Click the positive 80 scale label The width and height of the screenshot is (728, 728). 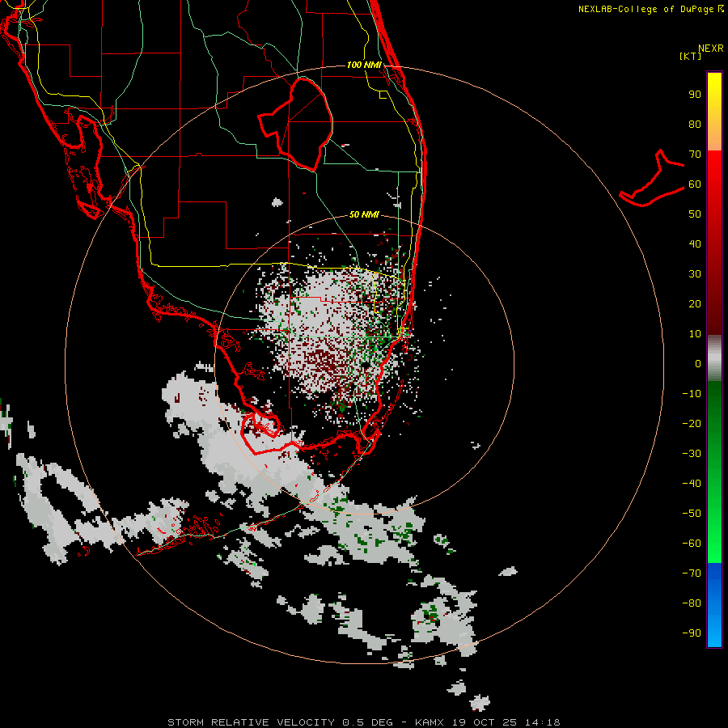click(x=695, y=124)
